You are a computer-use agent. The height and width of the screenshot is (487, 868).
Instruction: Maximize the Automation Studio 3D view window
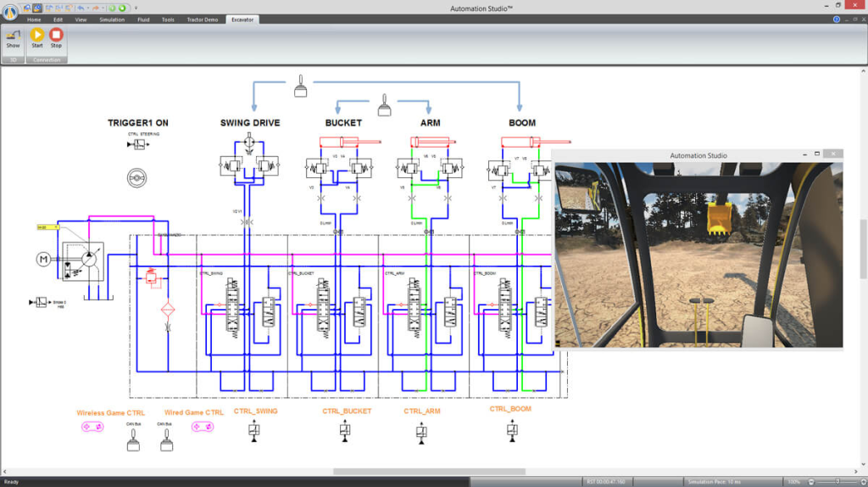pos(817,154)
